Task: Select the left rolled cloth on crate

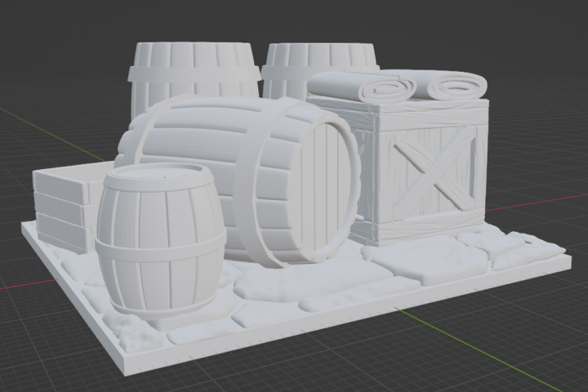Action: tap(362, 87)
